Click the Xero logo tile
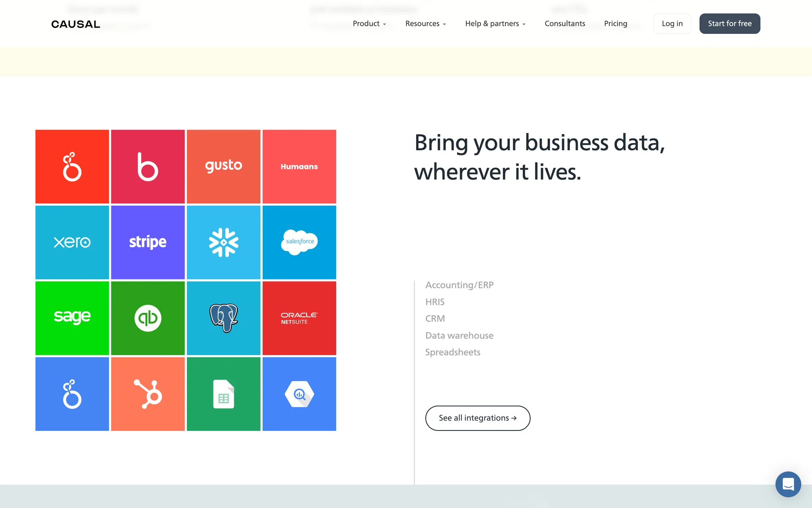 coord(72,242)
